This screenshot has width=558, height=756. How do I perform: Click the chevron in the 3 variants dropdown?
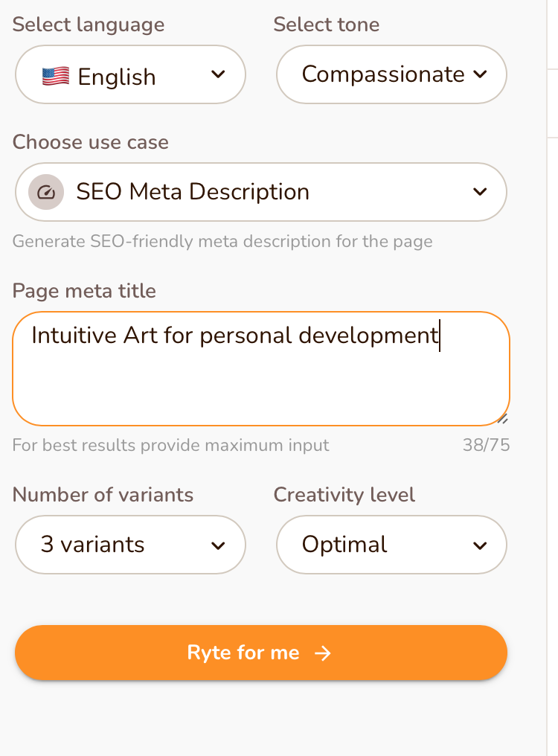pyautogui.click(x=218, y=545)
